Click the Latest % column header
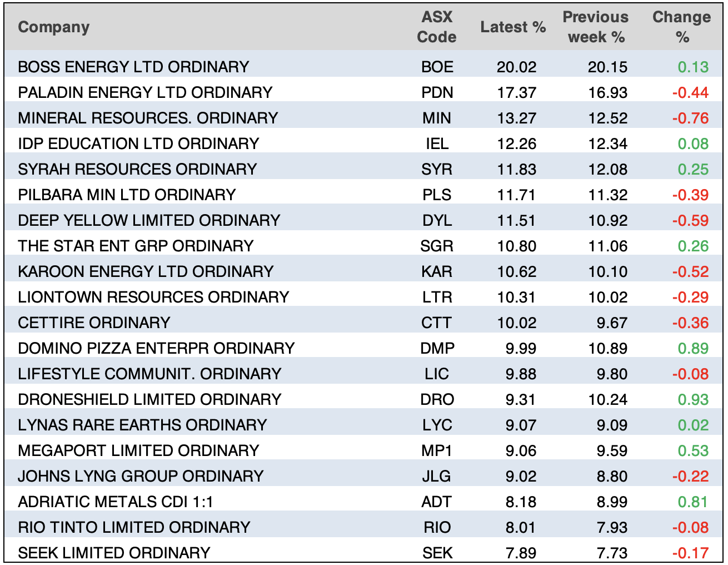 pos(512,27)
